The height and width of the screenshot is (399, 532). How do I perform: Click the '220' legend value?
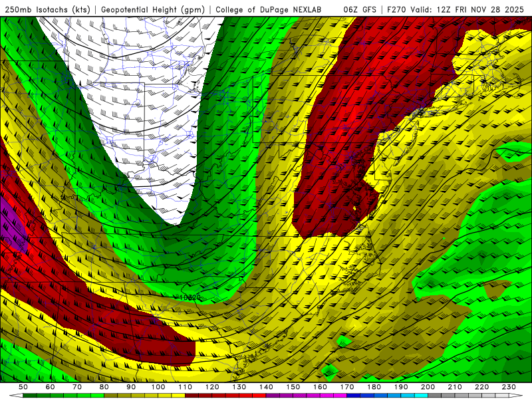(x=482, y=387)
